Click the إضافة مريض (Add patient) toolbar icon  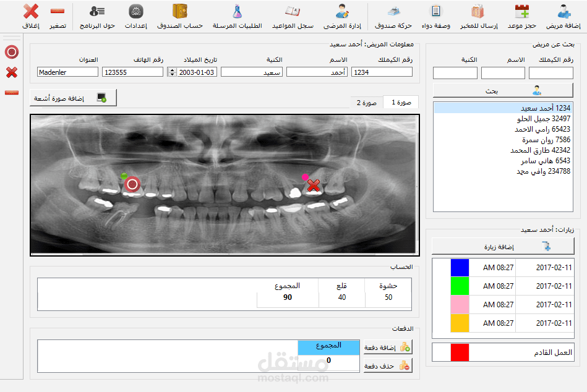563,12
